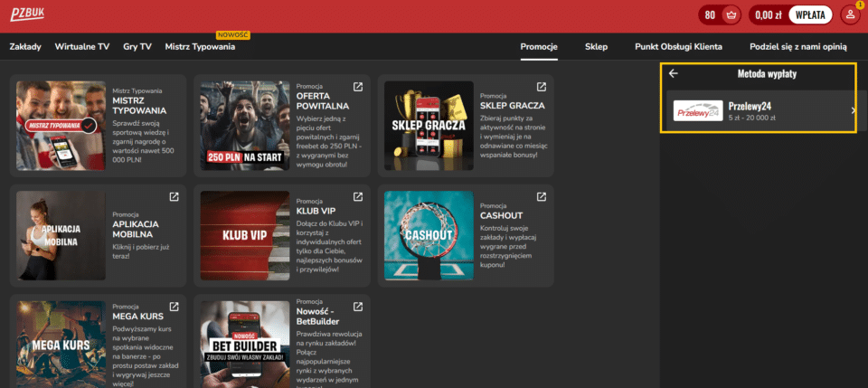Open the Klub VIP promo image
868x388 pixels.
tap(245, 235)
